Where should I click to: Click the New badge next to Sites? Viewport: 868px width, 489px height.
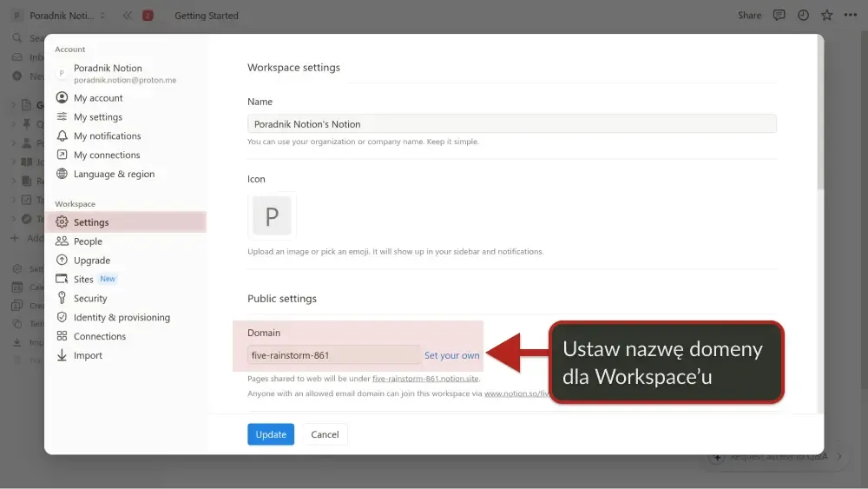pyautogui.click(x=108, y=279)
